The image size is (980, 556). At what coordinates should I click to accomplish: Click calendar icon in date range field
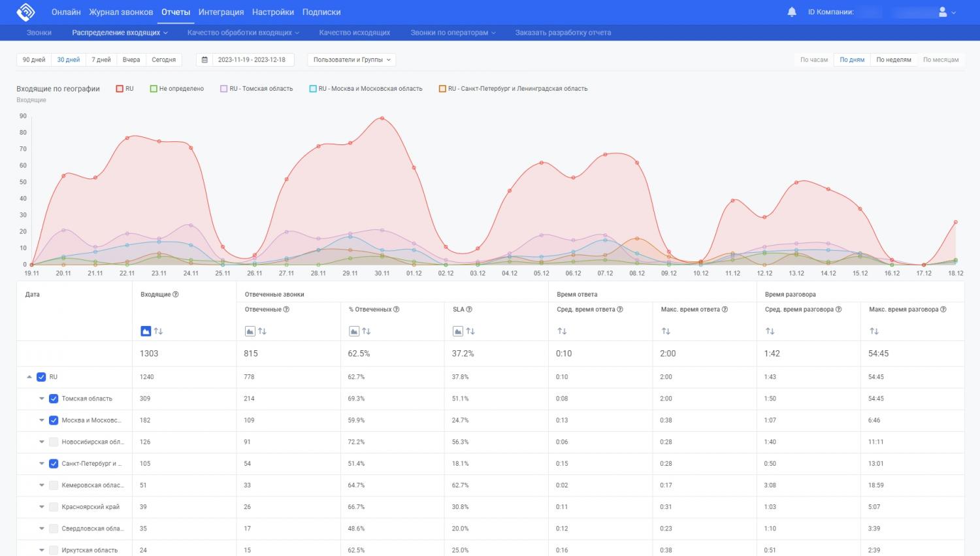(x=204, y=59)
